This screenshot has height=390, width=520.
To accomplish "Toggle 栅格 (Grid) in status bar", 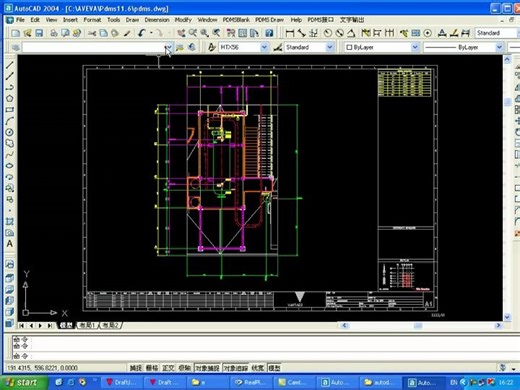I will [152, 368].
